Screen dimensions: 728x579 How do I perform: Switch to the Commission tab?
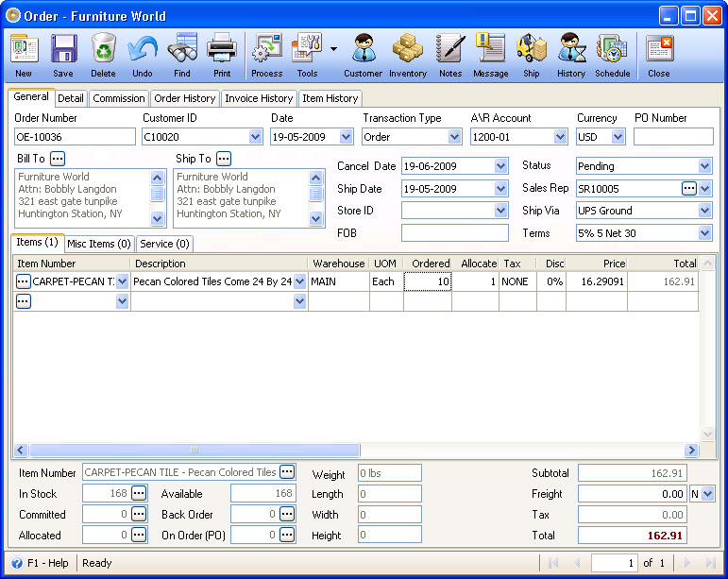click(x=118, y=98)
